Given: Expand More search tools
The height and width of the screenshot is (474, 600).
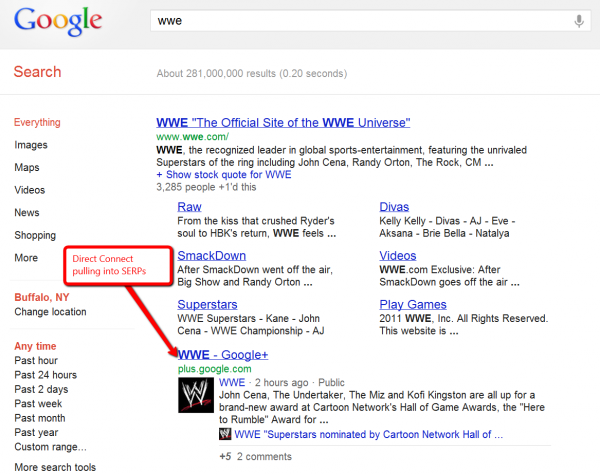Looking at the screenshot, I should pos(55,467).
